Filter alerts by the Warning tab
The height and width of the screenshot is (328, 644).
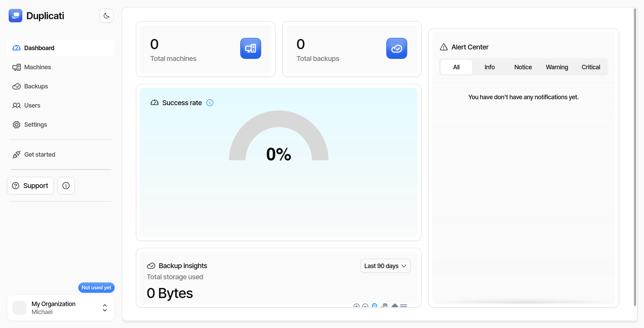557,67
